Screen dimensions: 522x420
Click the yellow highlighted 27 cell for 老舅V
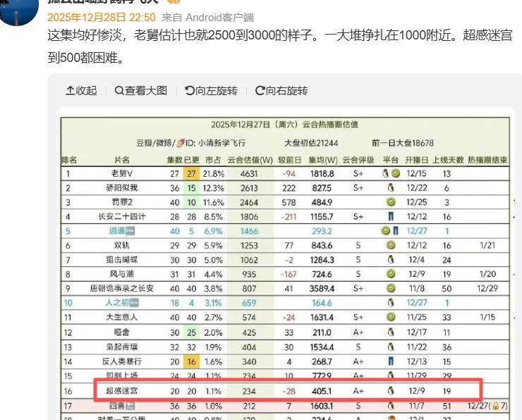[191, 173]
